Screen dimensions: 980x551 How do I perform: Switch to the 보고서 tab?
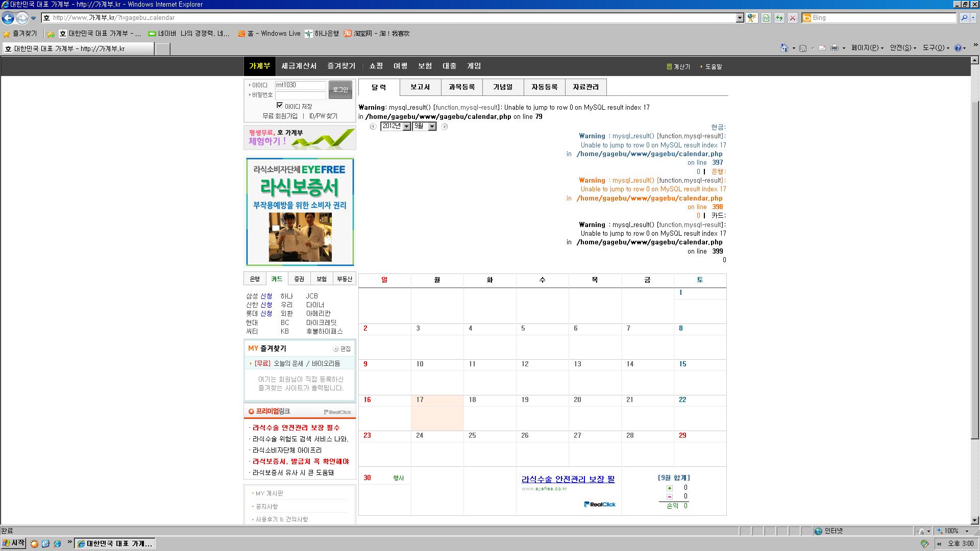pos(420,87)
